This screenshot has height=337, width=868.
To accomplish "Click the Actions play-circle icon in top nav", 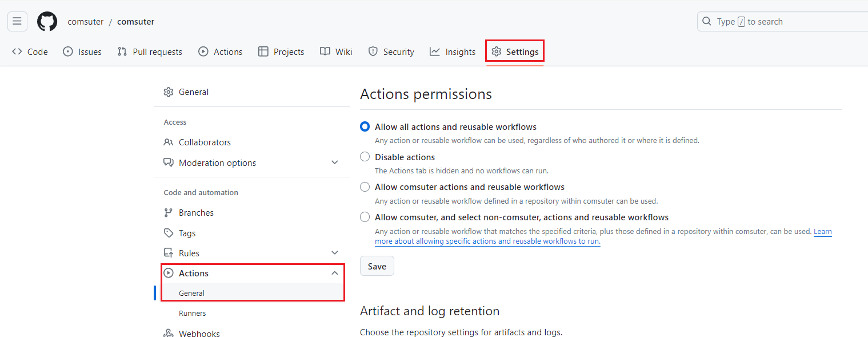I will click(x=203, y=51).
